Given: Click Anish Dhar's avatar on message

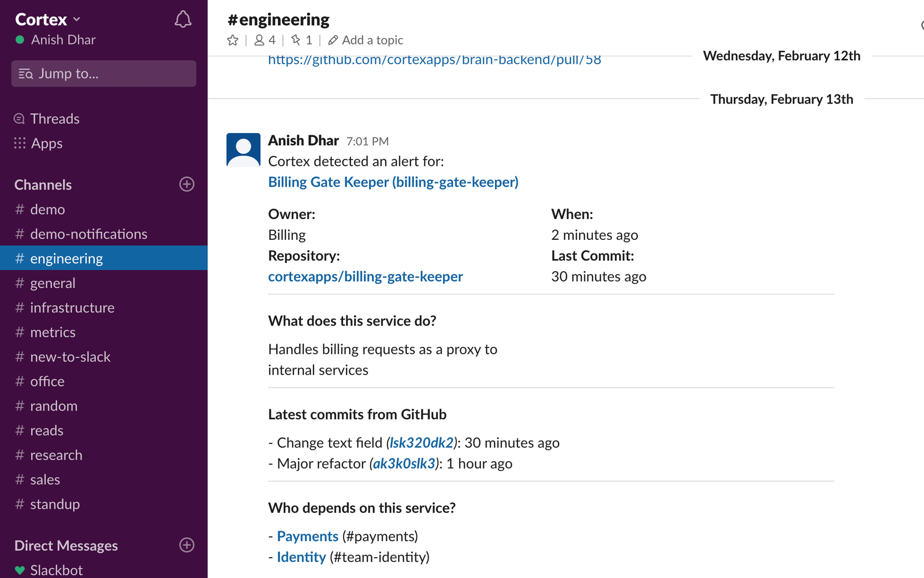Looking at the screenshot, I should 243,150.
